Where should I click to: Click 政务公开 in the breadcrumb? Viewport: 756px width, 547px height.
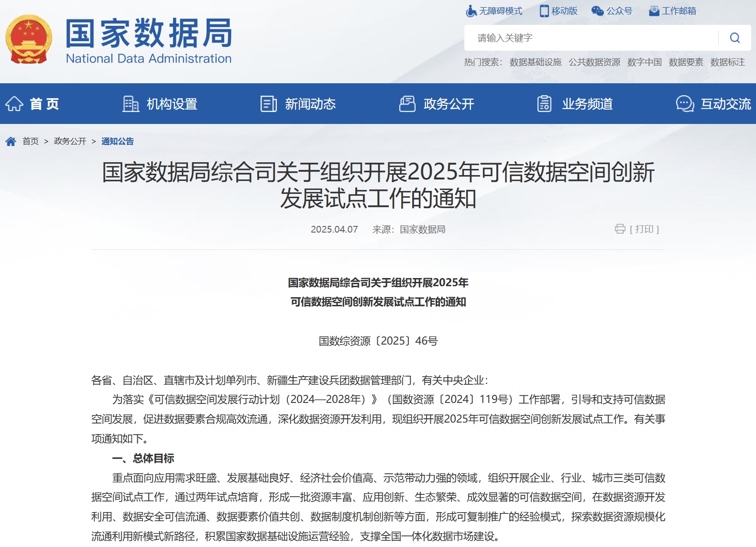click(70, 141)
